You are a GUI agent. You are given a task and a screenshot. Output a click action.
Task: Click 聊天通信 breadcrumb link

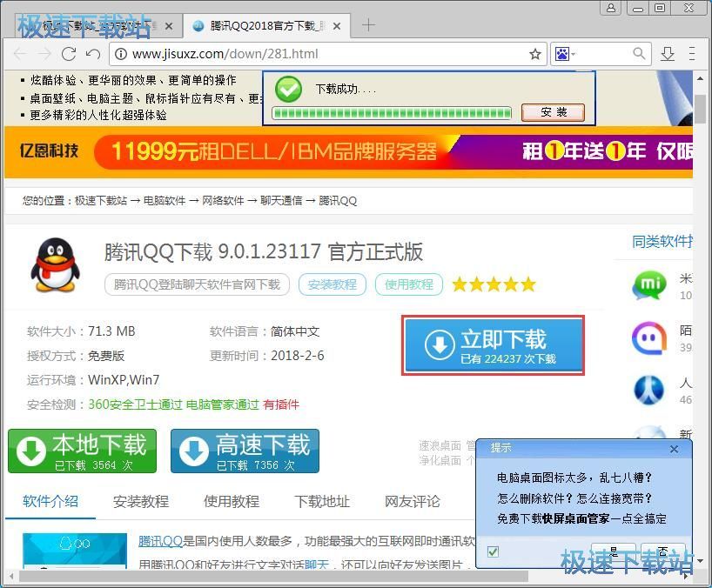click(x=281, y=201)
